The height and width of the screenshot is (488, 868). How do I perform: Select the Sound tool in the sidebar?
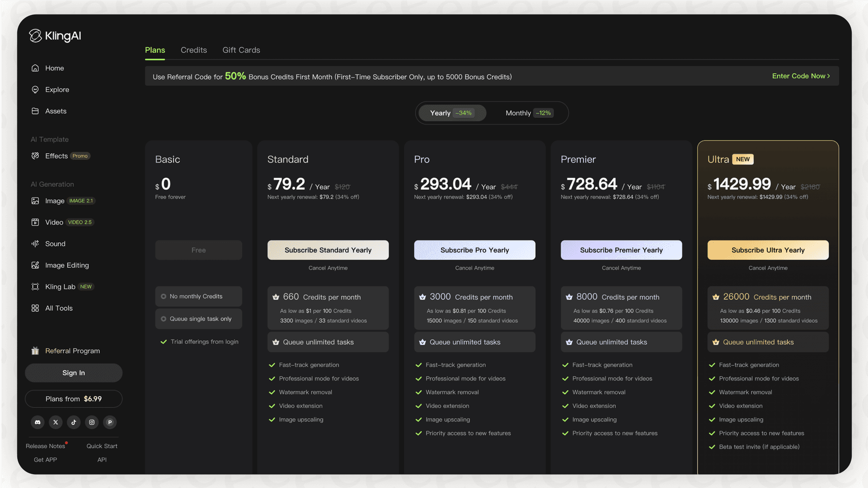click(55, 243)
